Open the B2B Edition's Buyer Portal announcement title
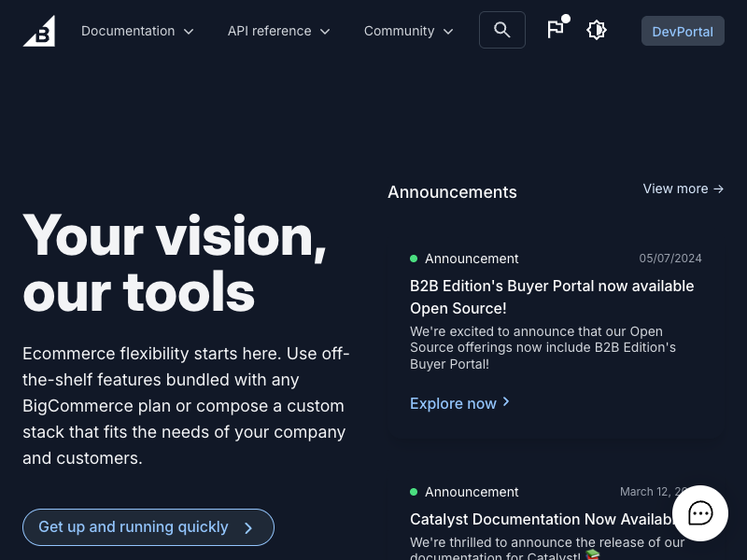 point(552,297)
